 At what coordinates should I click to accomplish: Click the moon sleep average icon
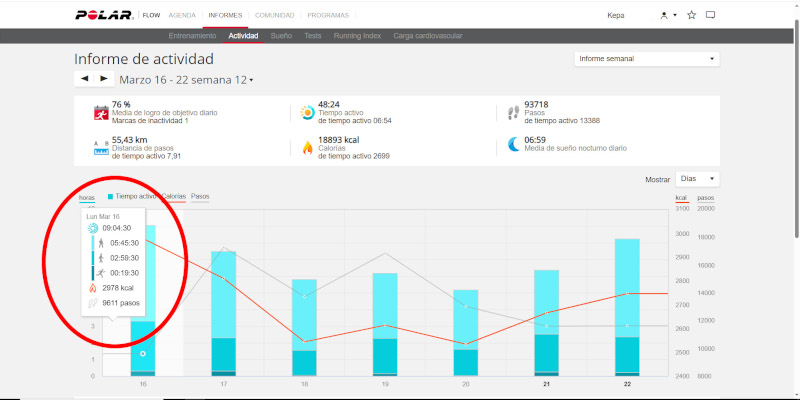click(x=513, y=145)
